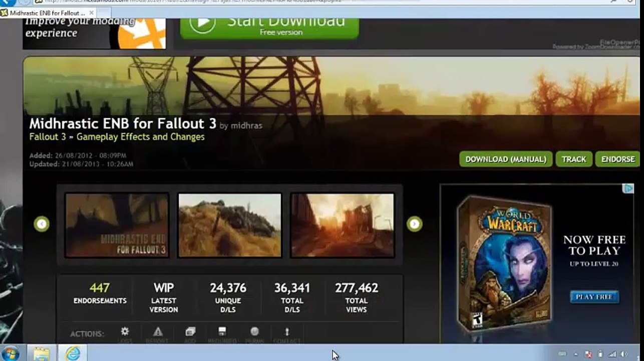
Task: Open the Midhrastic ENB title thumbnail
Action: 117,225
